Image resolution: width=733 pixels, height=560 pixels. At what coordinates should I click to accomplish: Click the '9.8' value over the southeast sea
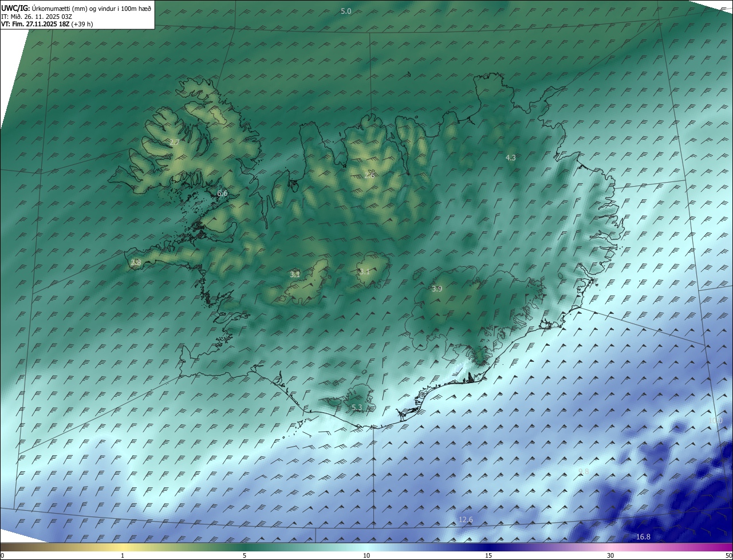click(x=584, y=472)
